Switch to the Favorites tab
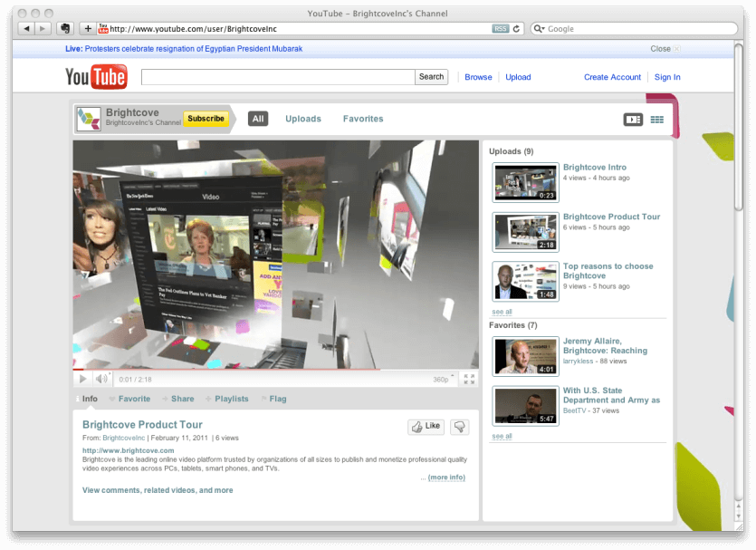 (x=363, y=119)
